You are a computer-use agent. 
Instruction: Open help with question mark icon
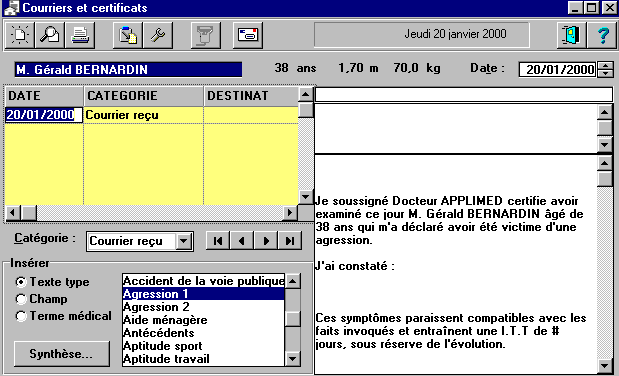pyautogui.click(x=602, y=35)
